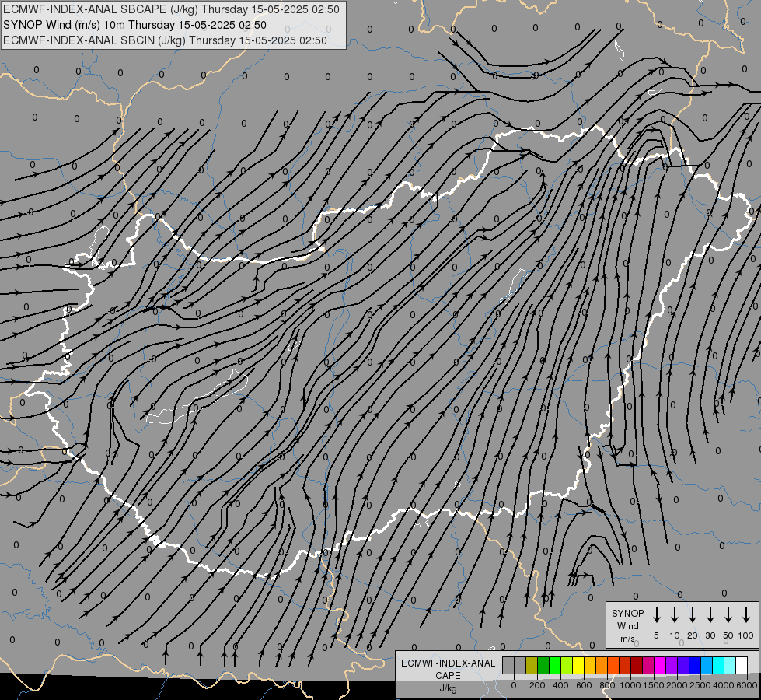Click the 50 wind speed label
The width and height of the screenshot is (761, 700).
[728, 635]
